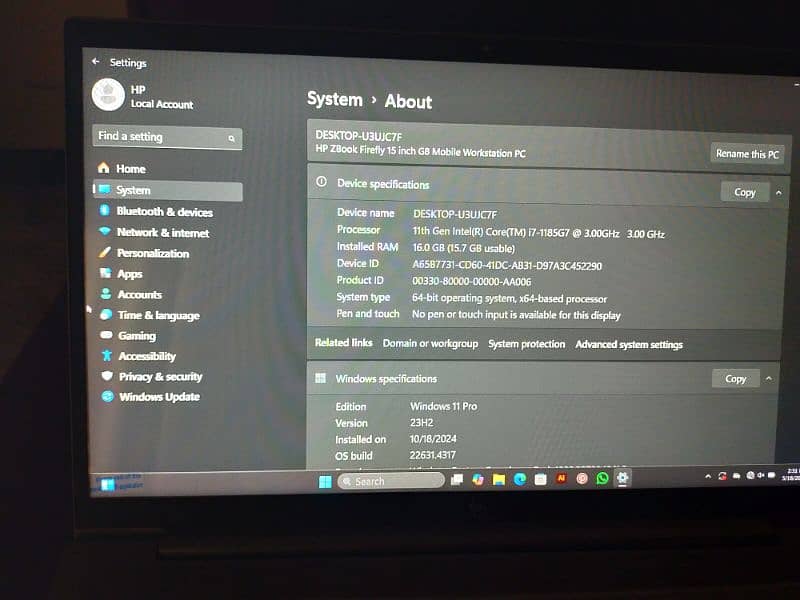Click the Version value 23H2
The height and width of the screenshot is (600, 800).
421,423
